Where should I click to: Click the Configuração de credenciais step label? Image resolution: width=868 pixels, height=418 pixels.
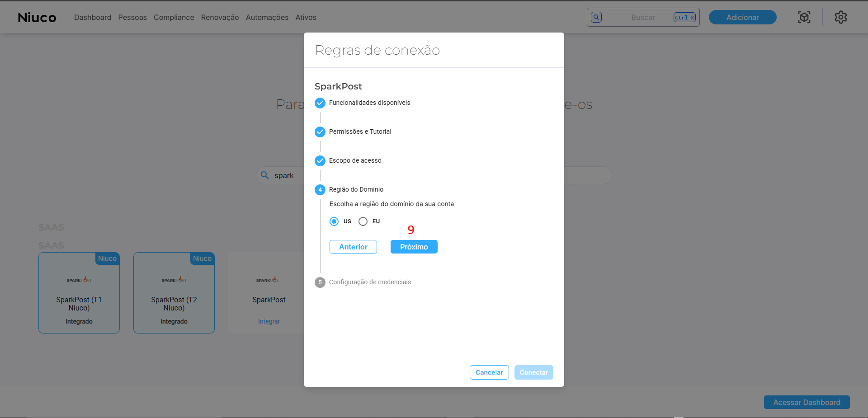tap(370, 282)
